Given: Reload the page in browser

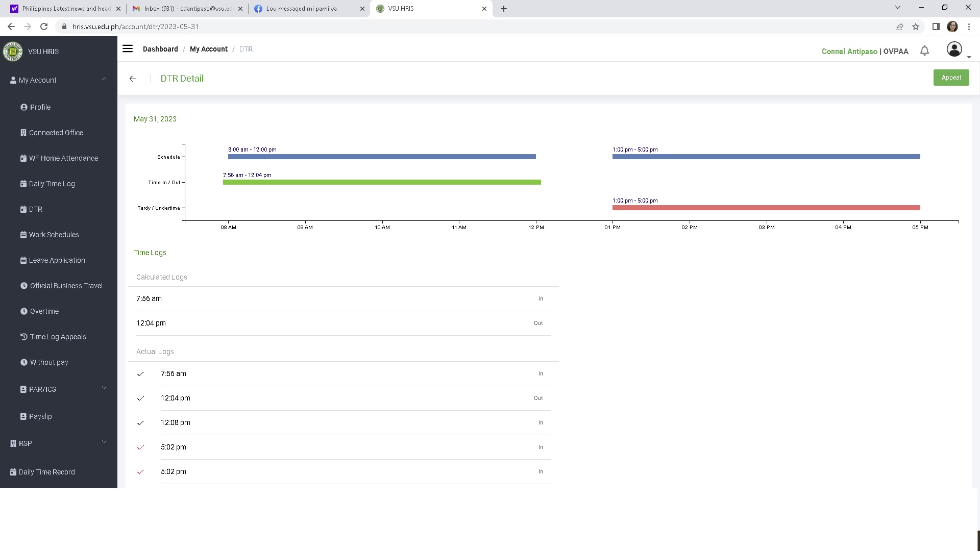Looking at the screenshot, I should click(44, 27).
